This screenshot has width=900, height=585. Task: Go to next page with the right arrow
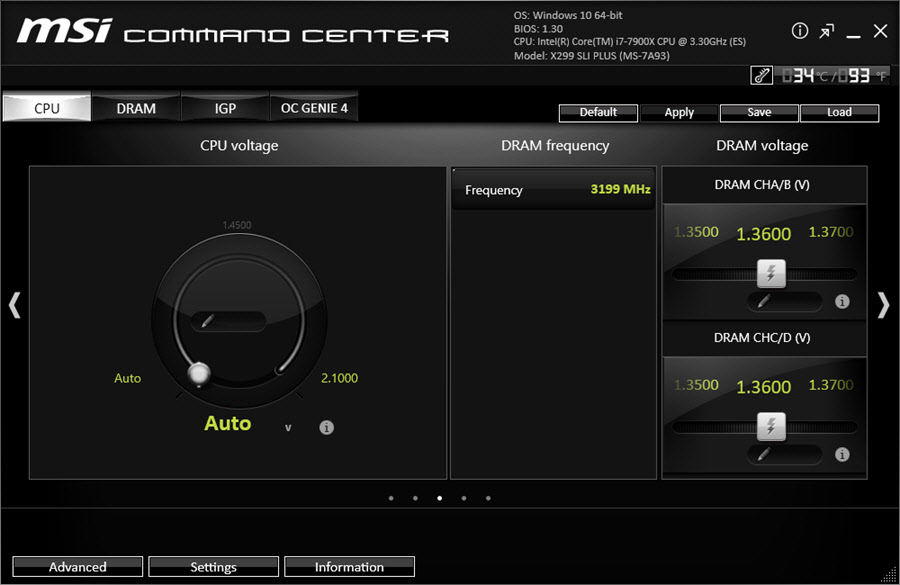coord(883,305)
